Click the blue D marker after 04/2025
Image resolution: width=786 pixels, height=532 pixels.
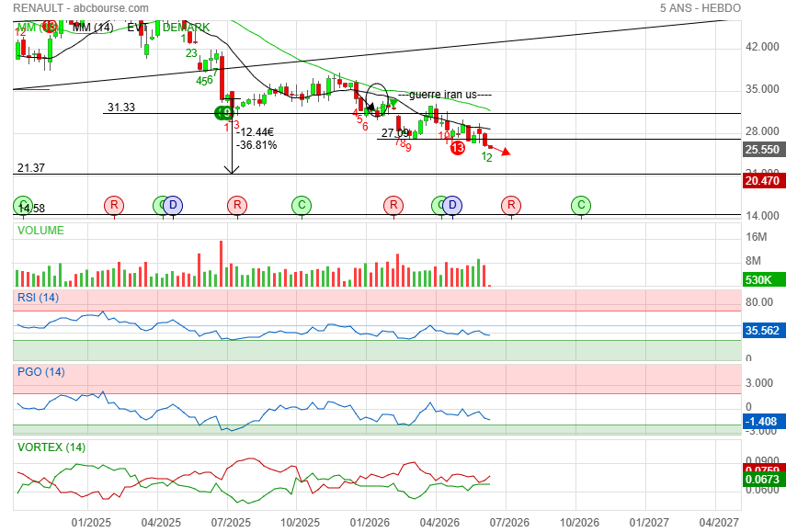pyautogui.click(x=173, y=205)
